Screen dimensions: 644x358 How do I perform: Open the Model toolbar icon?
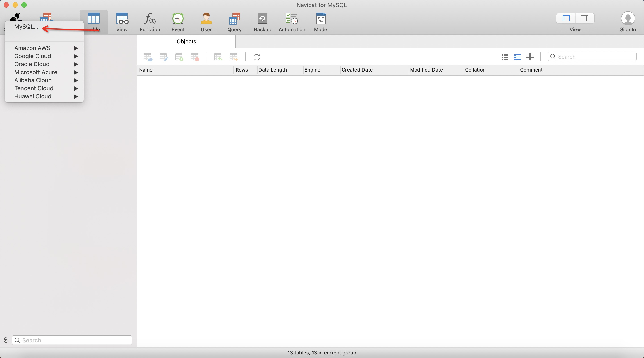click(x=321, y=19)
